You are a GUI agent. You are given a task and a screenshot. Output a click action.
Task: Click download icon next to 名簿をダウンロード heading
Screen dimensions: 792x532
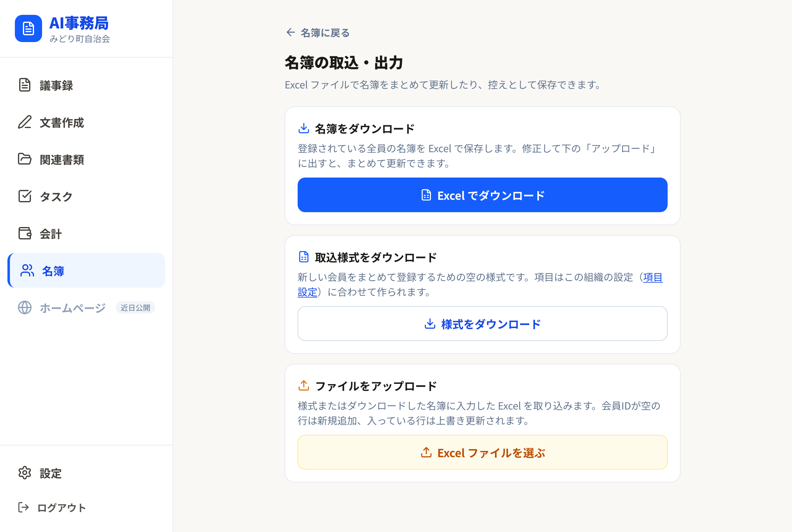point(304,129)
